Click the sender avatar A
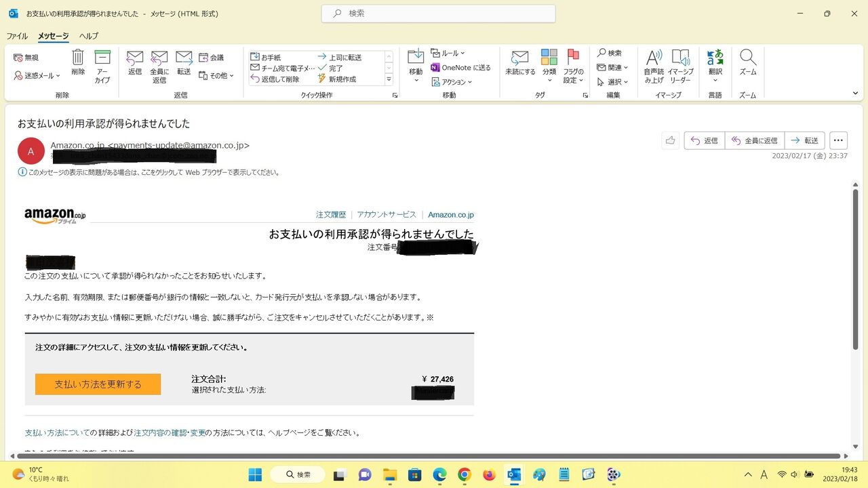The width and height of the screenshot is (868, 488). click(x=31, y=151)
